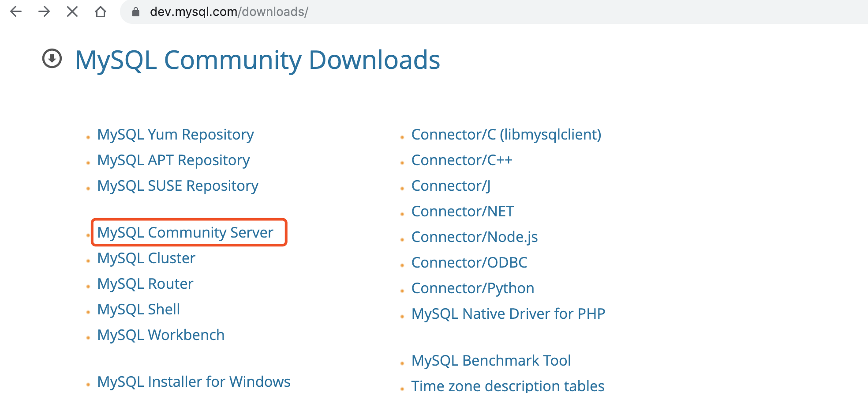Click the download circle icon beside the title
868x393 pixels.
point(52,58)
